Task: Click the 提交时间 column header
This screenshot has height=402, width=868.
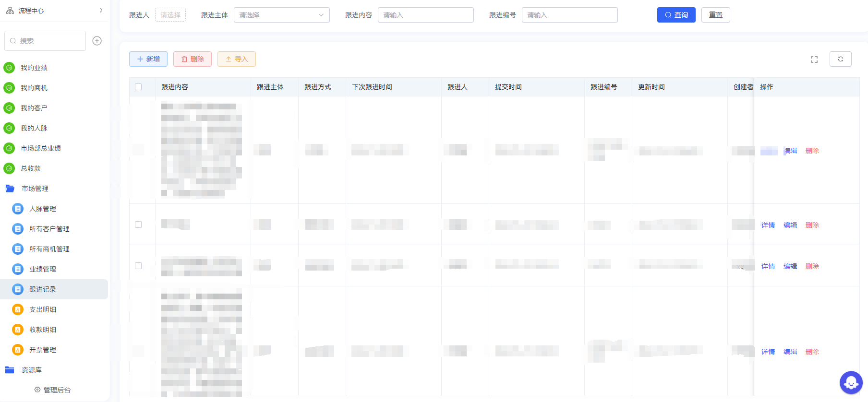Action: 508,87
